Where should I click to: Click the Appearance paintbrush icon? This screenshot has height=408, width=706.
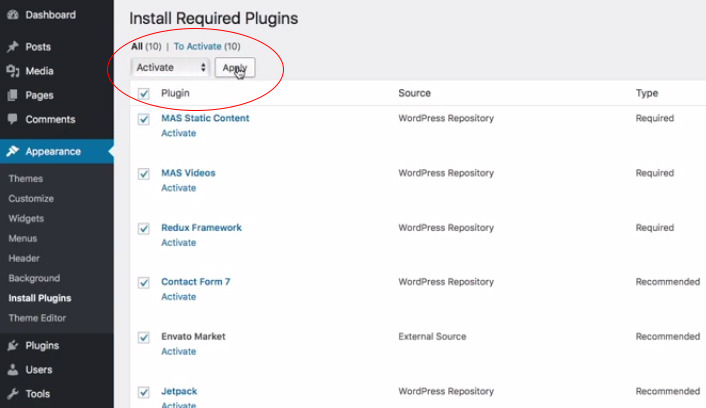[13, 151]
